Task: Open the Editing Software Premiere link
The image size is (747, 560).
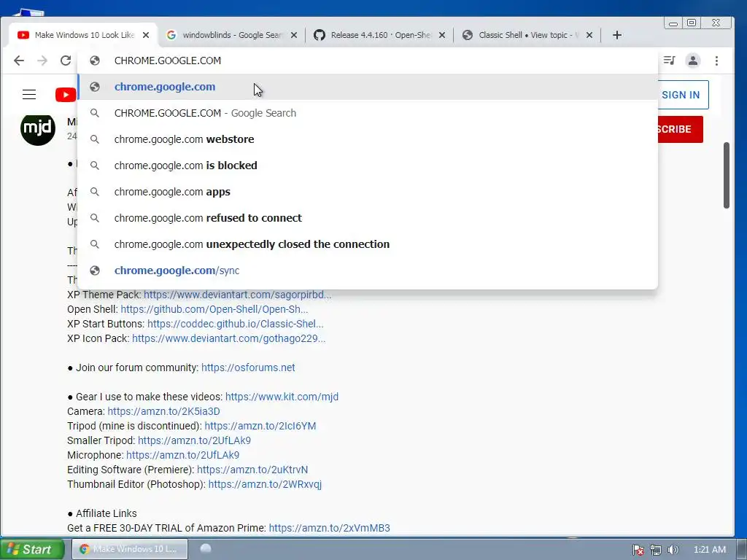Action: point(252,470)
